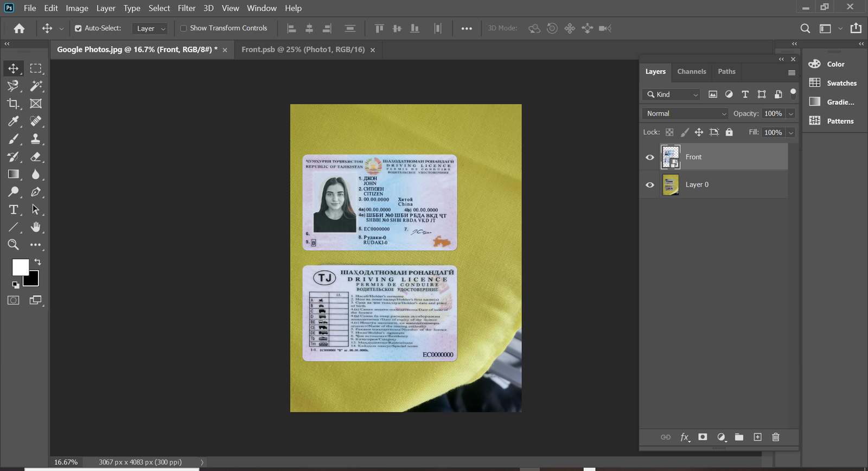The height and width of the screenshot is (471, 868).
Task: Click the Layer 0 thumbnail
Action: [671, 184]
